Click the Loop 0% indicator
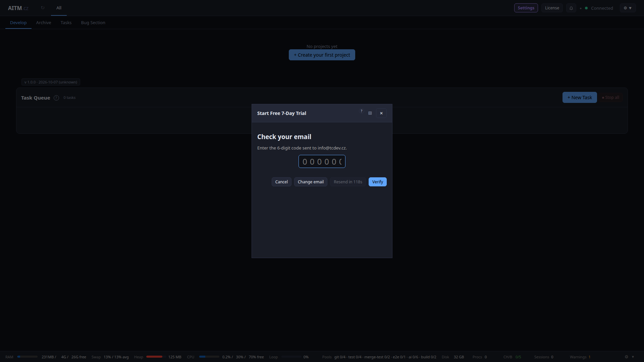Image resolution: width=644 pixels, height=362 pixels. coord(289,357)
